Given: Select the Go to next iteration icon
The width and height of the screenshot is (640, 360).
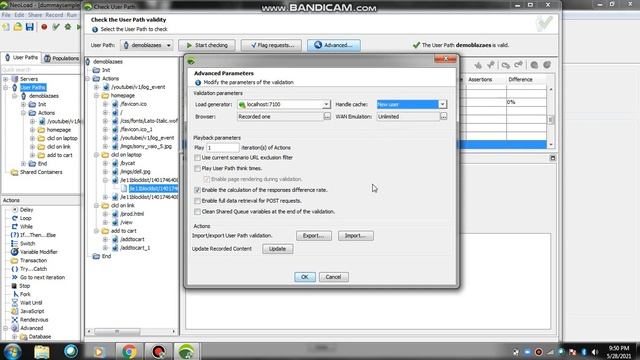Looking at the screenshot, I should click(15, 277).
